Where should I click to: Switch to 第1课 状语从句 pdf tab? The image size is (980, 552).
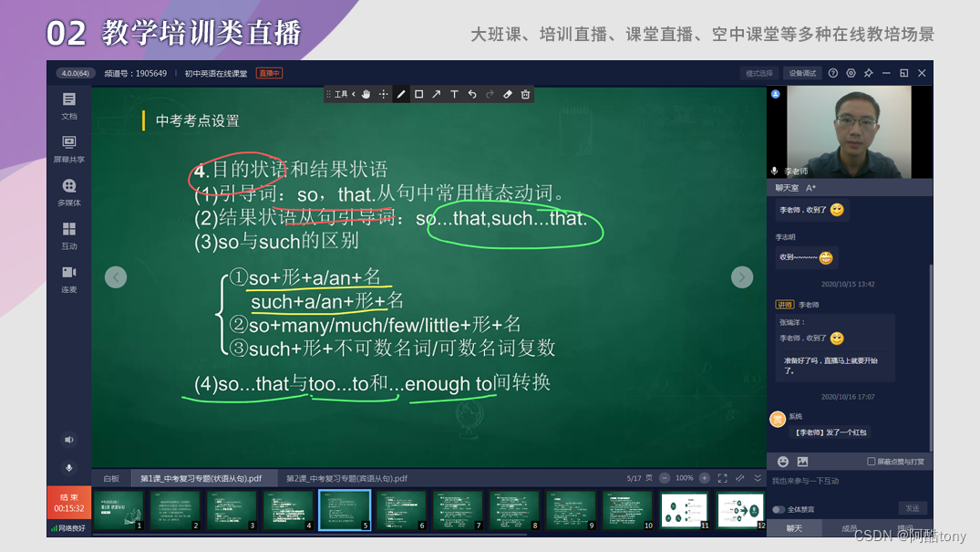pyautogui.click(x=201, y=478)
